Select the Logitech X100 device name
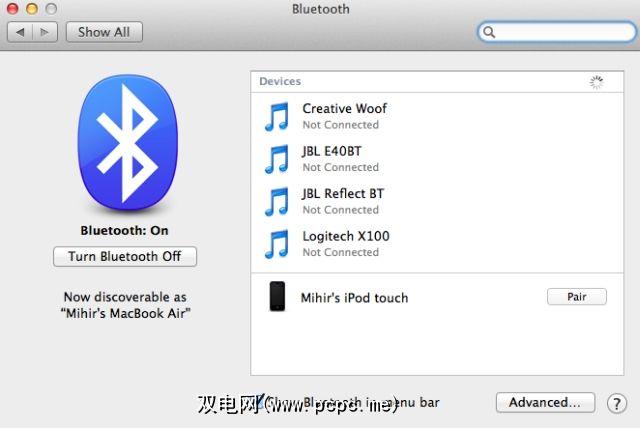This screenshot has width=640, height=428. (x=346, y=236)
